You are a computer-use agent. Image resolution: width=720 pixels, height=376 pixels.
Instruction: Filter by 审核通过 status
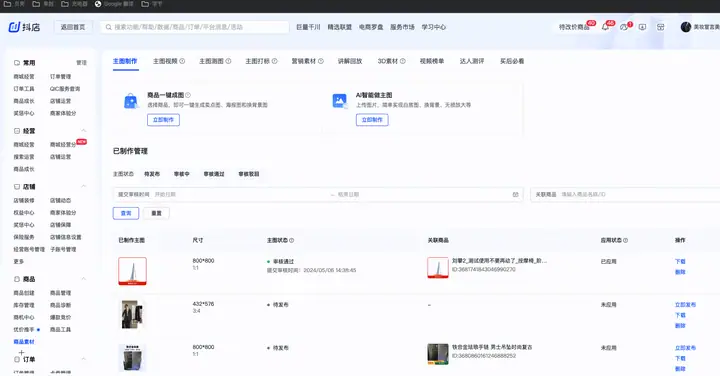pyautogui.click(x=214, y=174)
